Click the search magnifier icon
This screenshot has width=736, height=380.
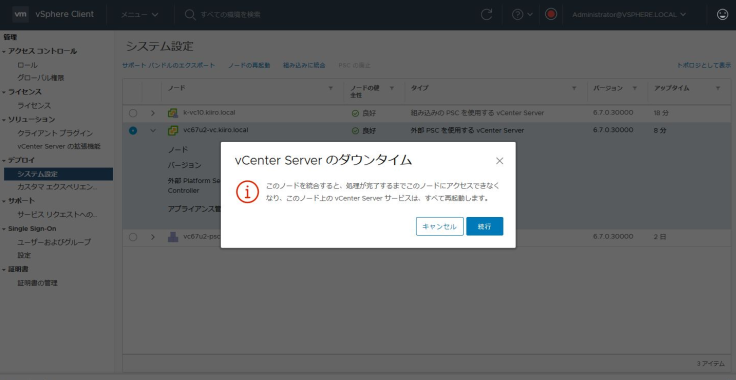pos(190,15)
